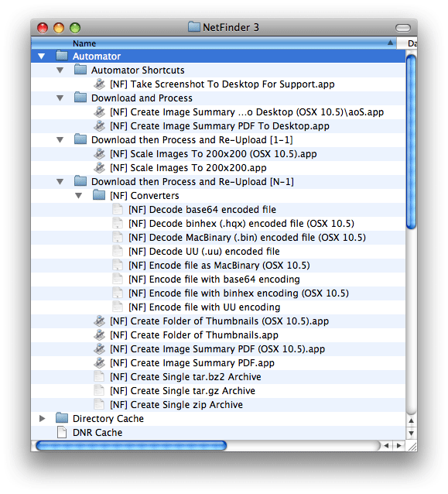The width and height of the screenshot is (448, 494).
Task: Click the blue horizontal scroll thumb
Action: 132,445
